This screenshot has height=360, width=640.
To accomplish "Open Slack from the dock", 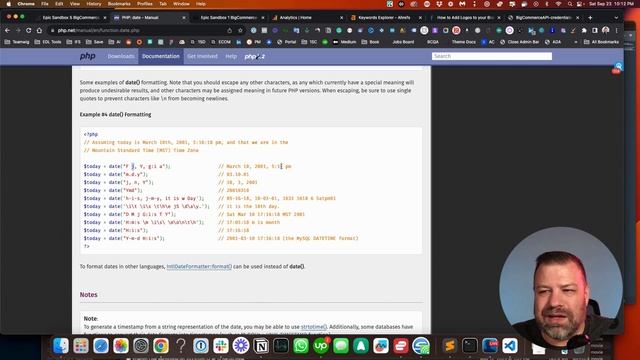I will tap(221, 346).
